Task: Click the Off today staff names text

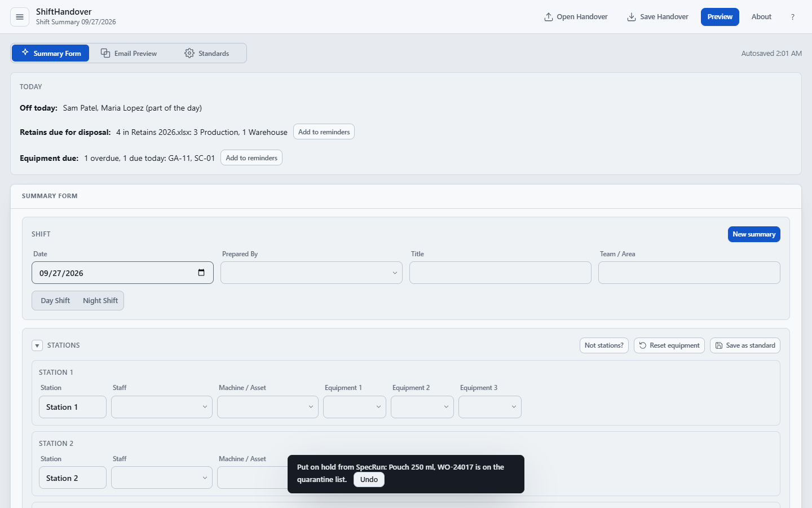Action: click(x=133, y=108)
